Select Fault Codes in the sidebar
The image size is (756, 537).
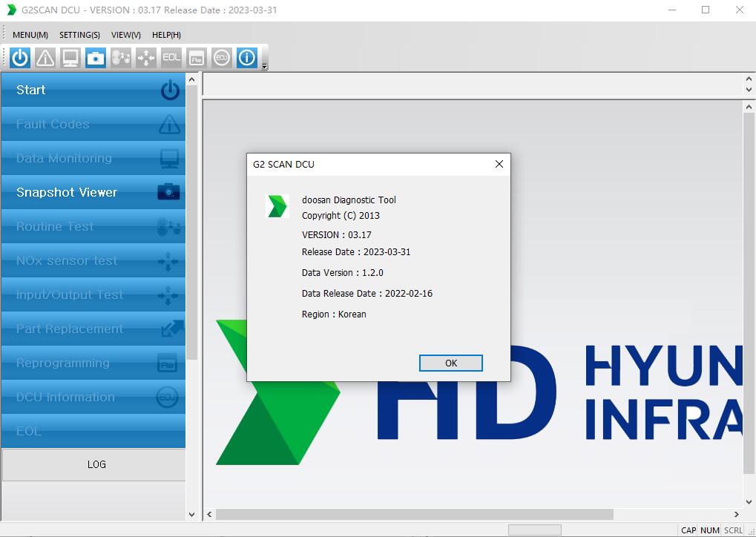tap(93, 124)
